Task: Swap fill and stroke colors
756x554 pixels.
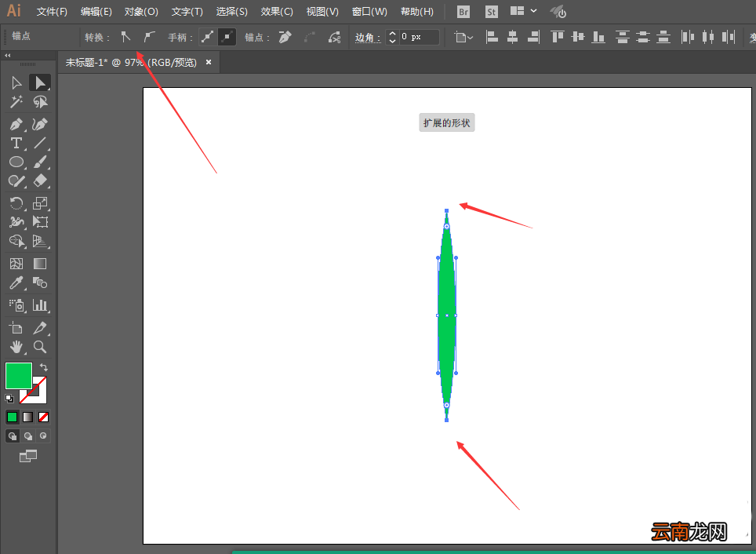Action: 43,367
